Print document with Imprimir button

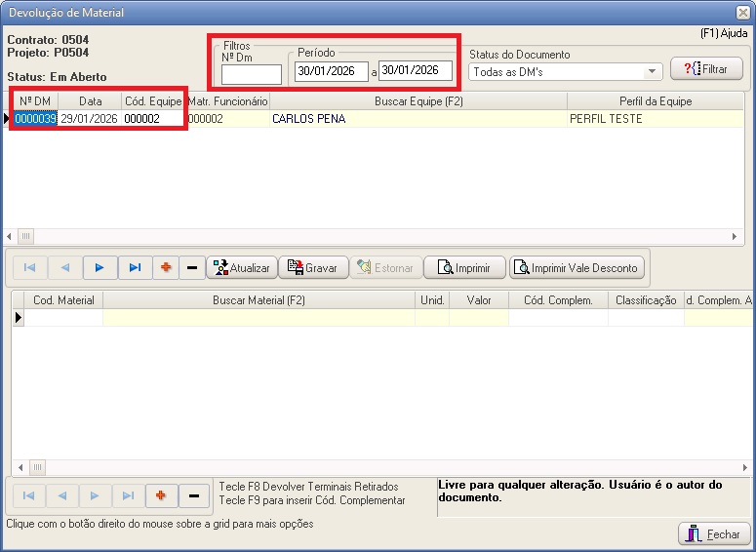[470, 267]
